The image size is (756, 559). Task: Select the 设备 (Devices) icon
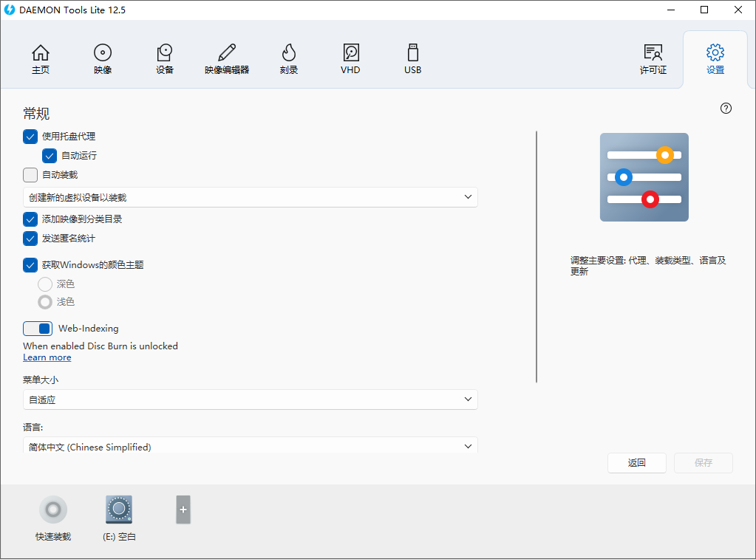164,58
